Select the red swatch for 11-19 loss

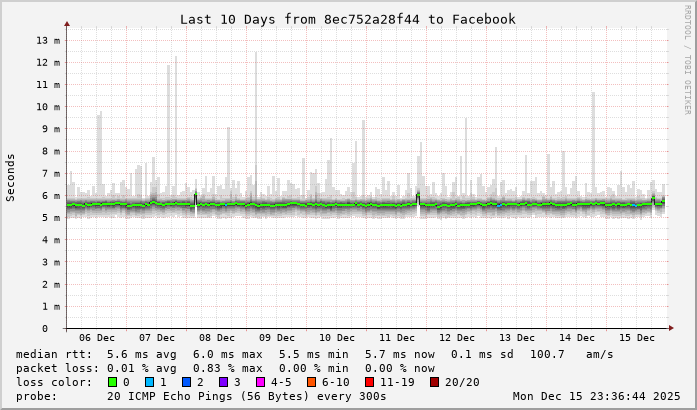point(371,382)
